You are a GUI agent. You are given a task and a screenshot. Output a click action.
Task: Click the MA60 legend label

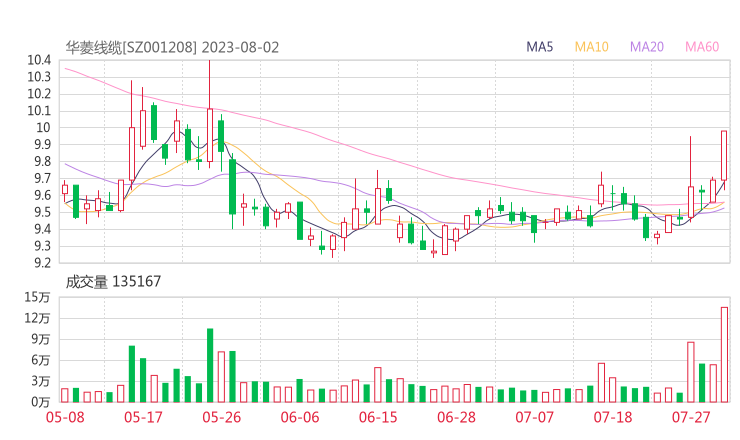(702, 47)
